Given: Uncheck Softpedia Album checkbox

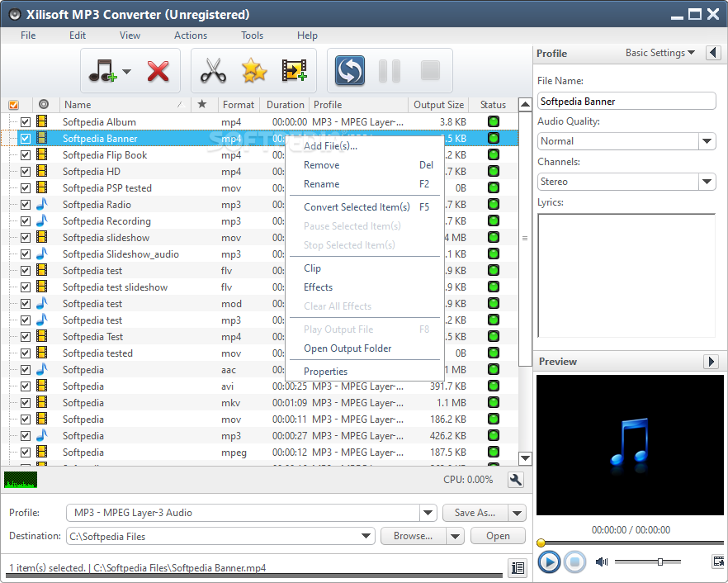Looking at the screenshot, I should [26, 122].
